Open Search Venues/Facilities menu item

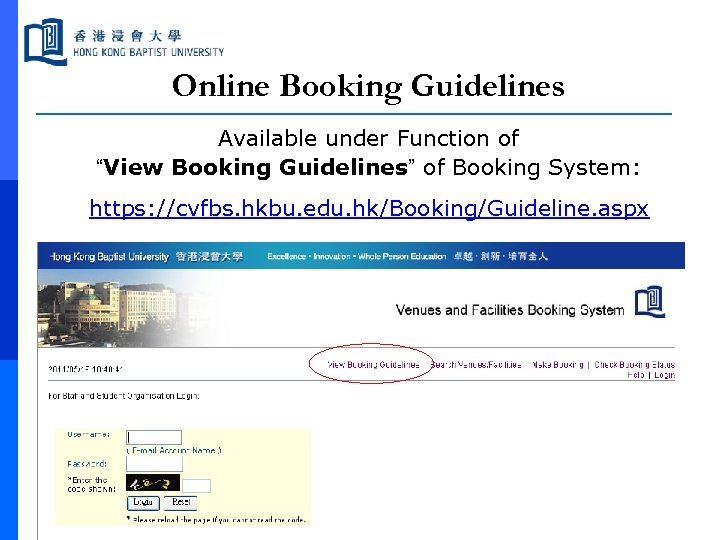476,365
